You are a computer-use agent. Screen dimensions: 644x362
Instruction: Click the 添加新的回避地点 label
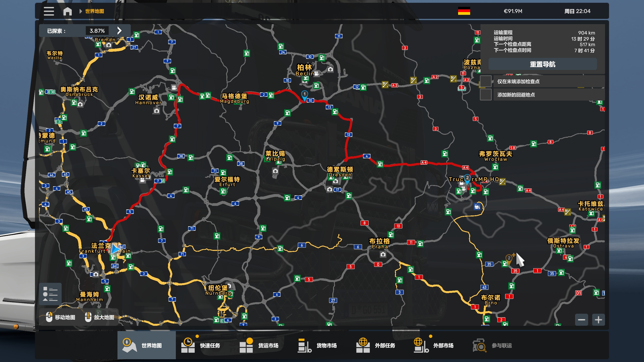(516, 95)
